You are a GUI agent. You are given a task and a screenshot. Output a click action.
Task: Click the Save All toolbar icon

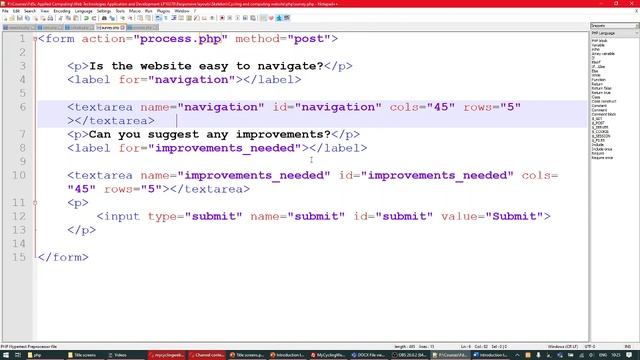(x=28, y=18)
